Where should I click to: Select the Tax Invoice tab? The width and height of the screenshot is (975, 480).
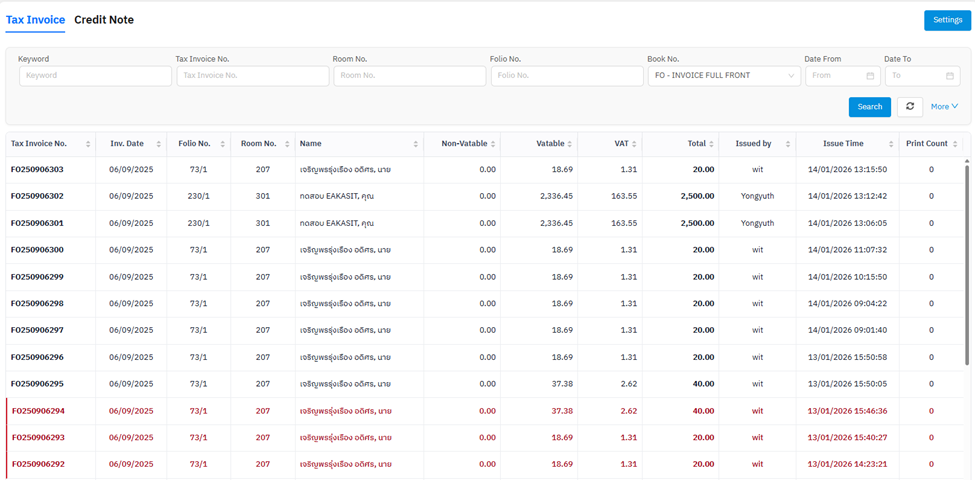tap(35, 20)
